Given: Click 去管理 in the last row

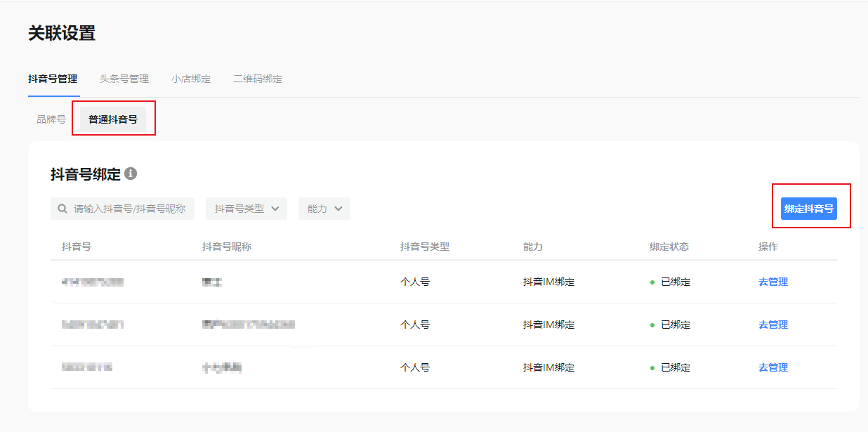Looking at the screenshot, I should point(772,368).
